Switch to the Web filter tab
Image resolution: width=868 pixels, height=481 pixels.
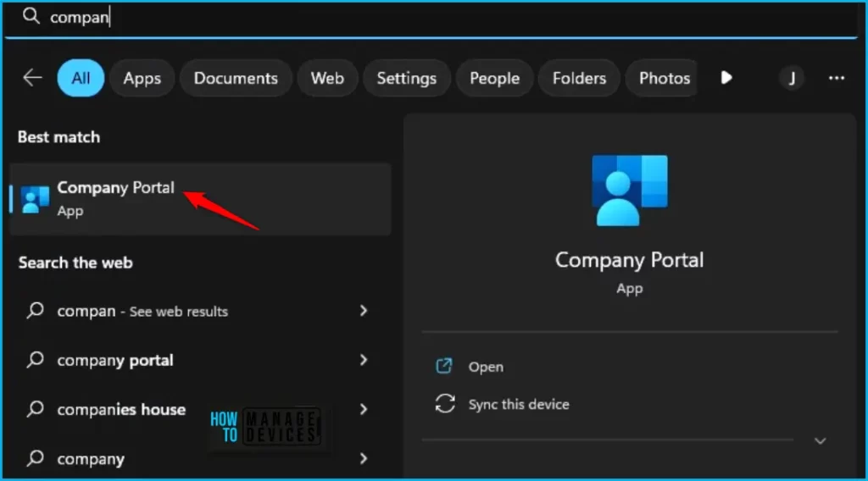tap(327, 78)
